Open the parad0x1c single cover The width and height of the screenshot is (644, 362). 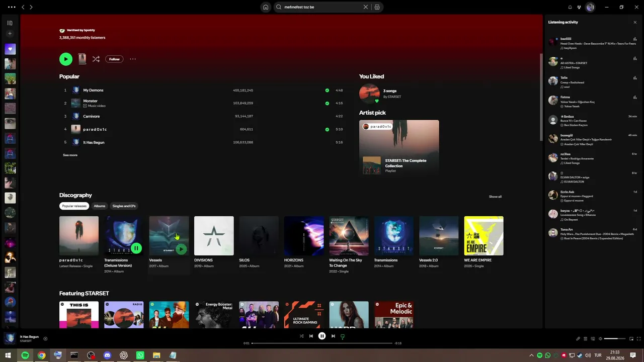(x=79, y=236)
